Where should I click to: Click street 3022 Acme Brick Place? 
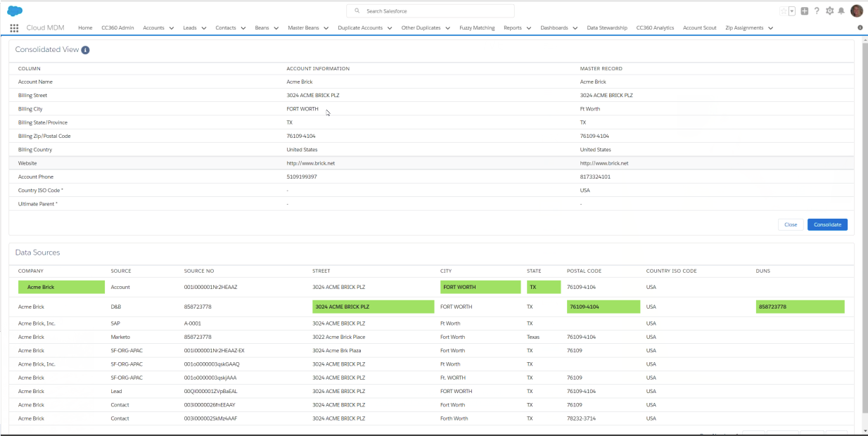(340, 337)
